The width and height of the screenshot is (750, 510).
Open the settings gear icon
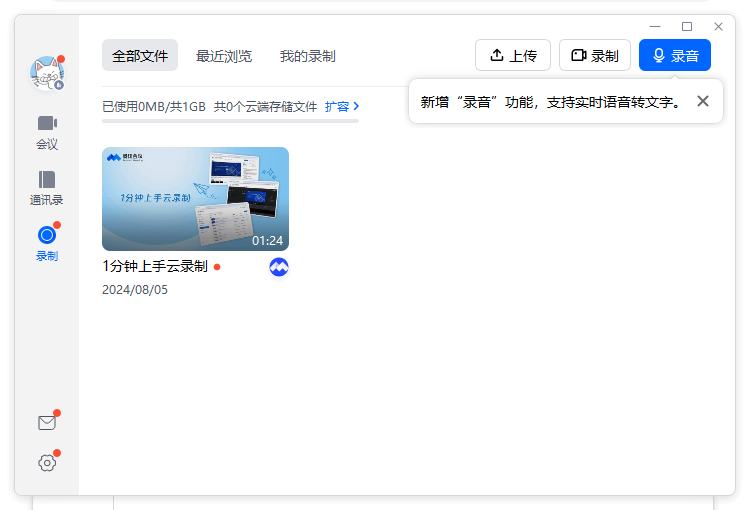(47, 462)
